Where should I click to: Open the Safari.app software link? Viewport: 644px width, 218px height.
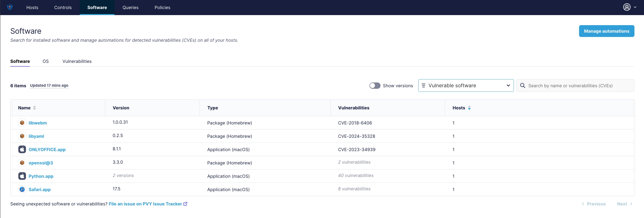(x=40, y=189)
